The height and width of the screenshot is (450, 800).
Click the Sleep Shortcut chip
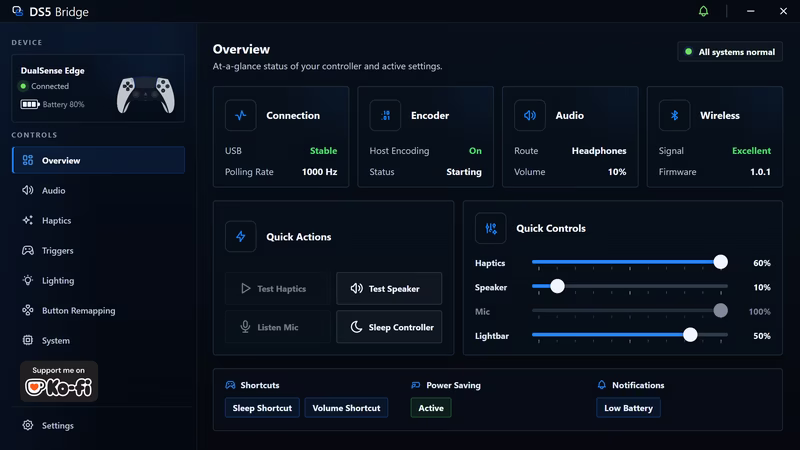[x=262, y=408]
